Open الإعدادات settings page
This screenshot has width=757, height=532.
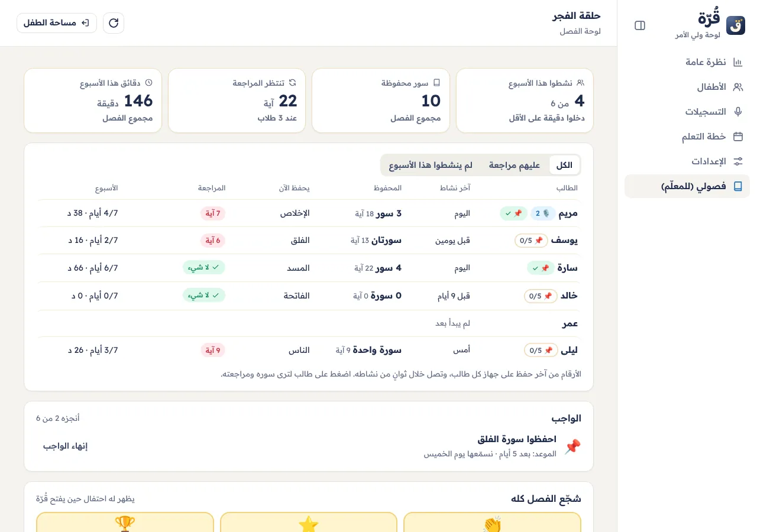(687, 161)
